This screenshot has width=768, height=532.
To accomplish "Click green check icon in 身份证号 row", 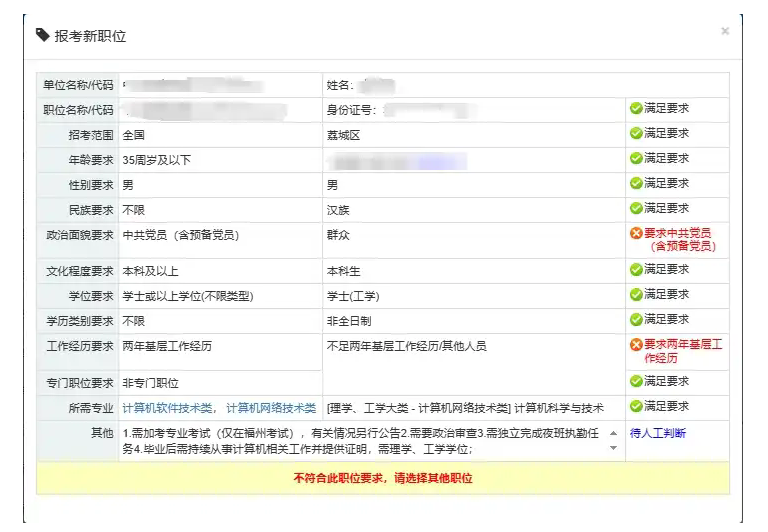I will pyautogui.click(x=636, y=108).
